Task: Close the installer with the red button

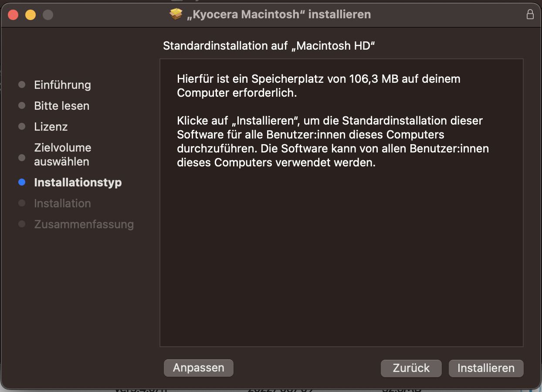Action: [13, 15]
